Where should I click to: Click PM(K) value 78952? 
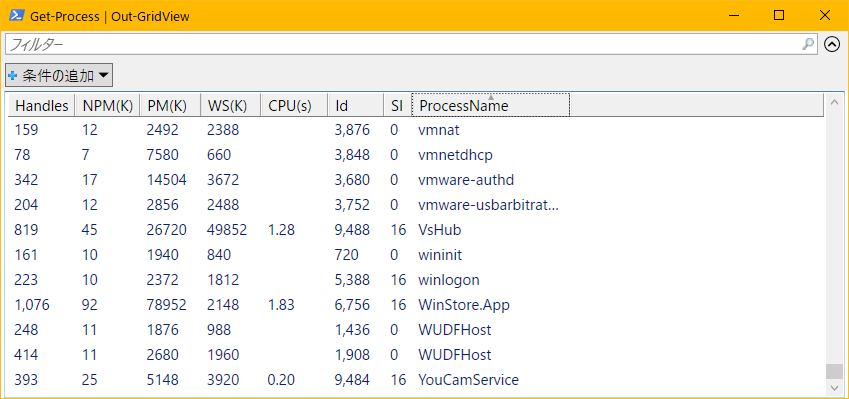[x=167, y=305]
